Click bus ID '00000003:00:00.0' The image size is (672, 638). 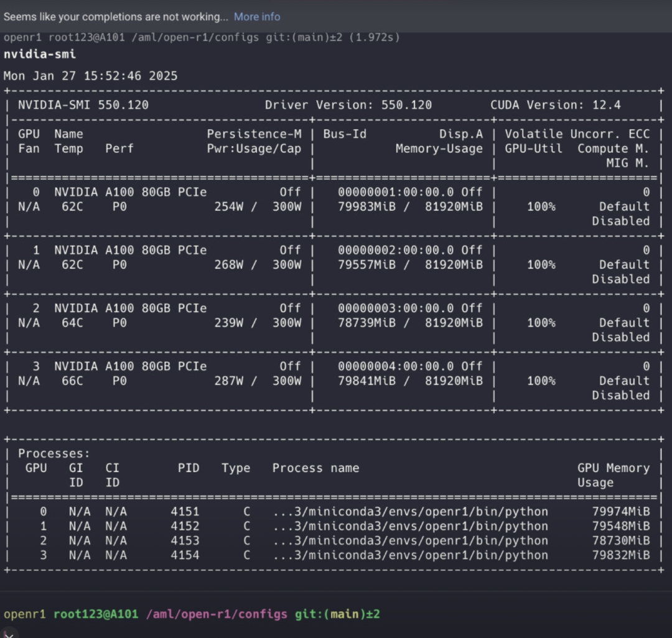click(x=396, y=308)
